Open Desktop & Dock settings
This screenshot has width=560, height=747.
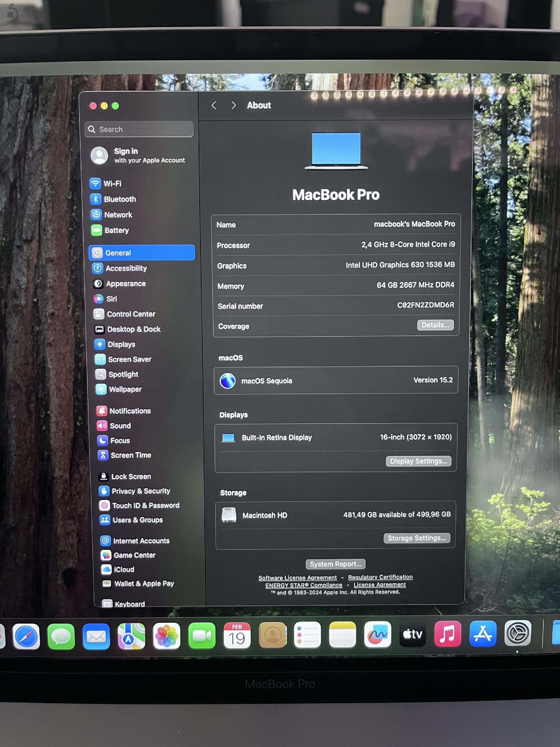tap(127, 329)
